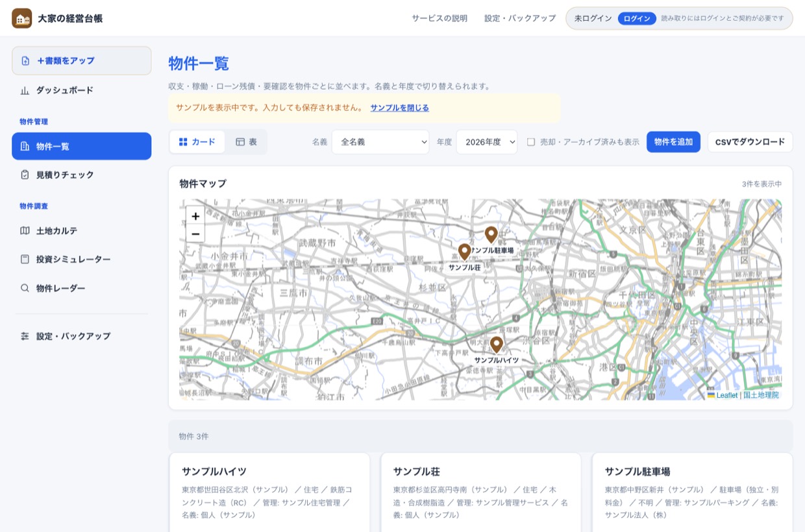Click the card view grid icon
This screenshot has width=805, height=532.
(183, 141)
